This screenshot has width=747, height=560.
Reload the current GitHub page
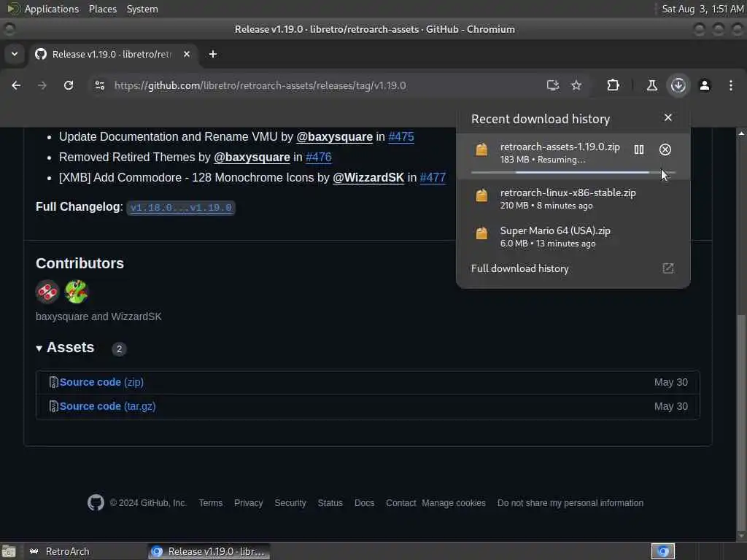coord(69,85)
